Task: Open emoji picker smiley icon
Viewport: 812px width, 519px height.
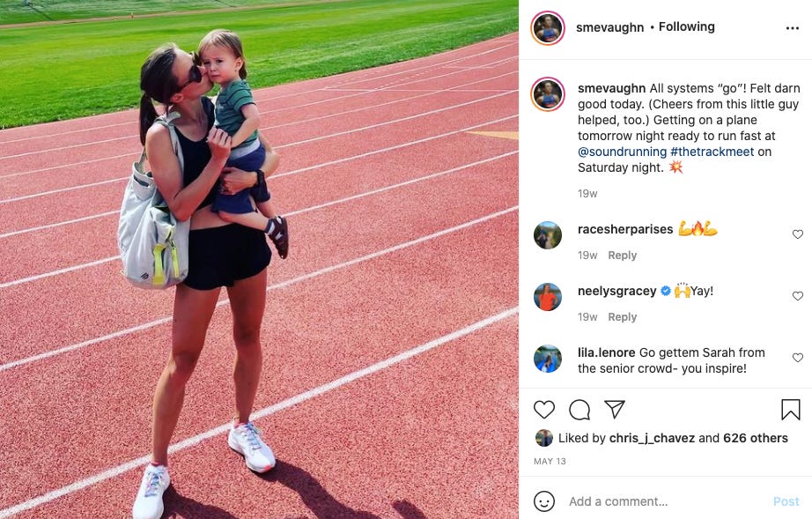Action: click(x=543, y=501)
